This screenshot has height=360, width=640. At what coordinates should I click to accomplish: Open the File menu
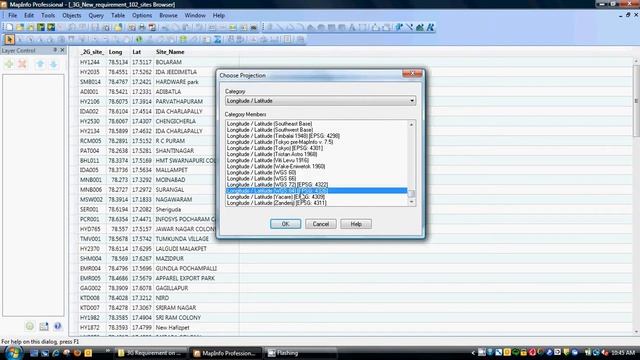tap(13, 15)
